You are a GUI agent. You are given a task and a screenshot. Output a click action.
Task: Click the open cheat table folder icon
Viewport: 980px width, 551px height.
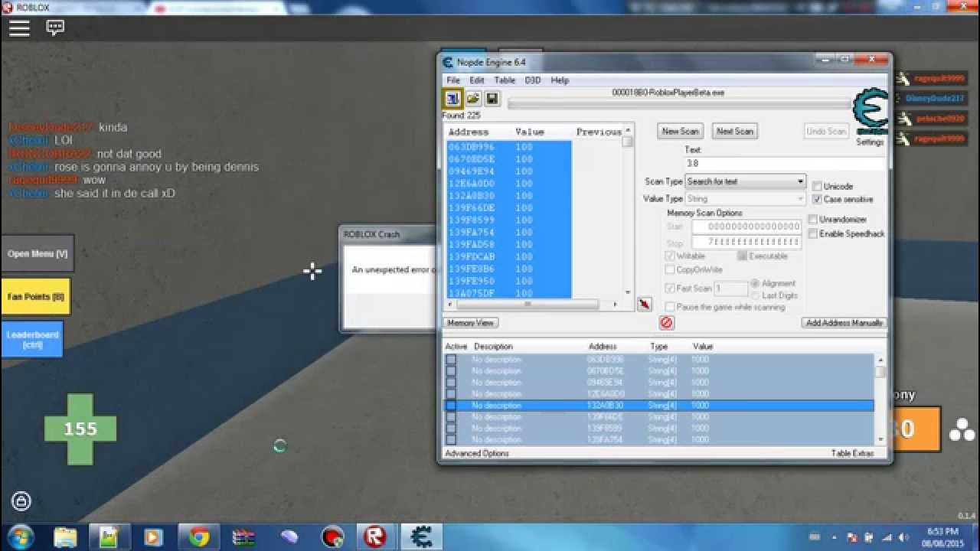[x=473, y=99]
